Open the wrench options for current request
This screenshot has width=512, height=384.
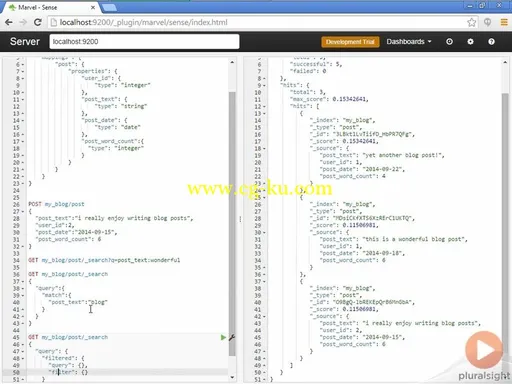232,337
